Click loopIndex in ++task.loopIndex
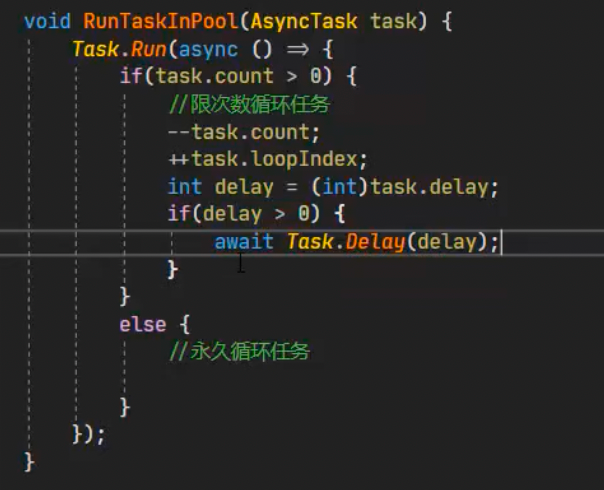This screenshot has height=490, width=604. 305,159
